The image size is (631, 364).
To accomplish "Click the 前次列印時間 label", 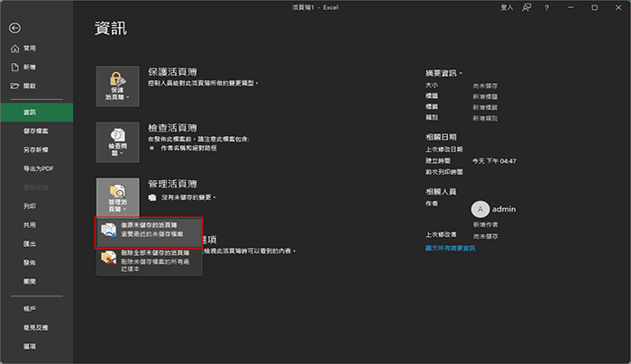I will (444, 172).
